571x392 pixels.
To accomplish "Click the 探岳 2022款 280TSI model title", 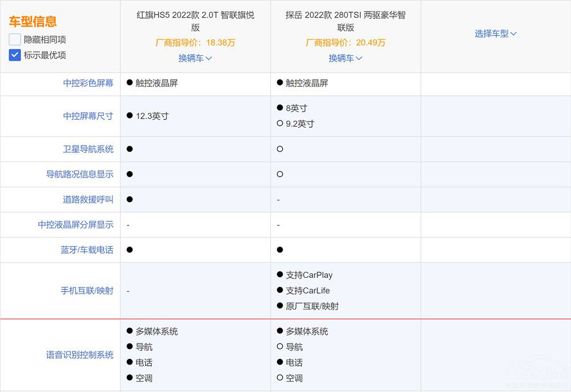I will (345, 21).
